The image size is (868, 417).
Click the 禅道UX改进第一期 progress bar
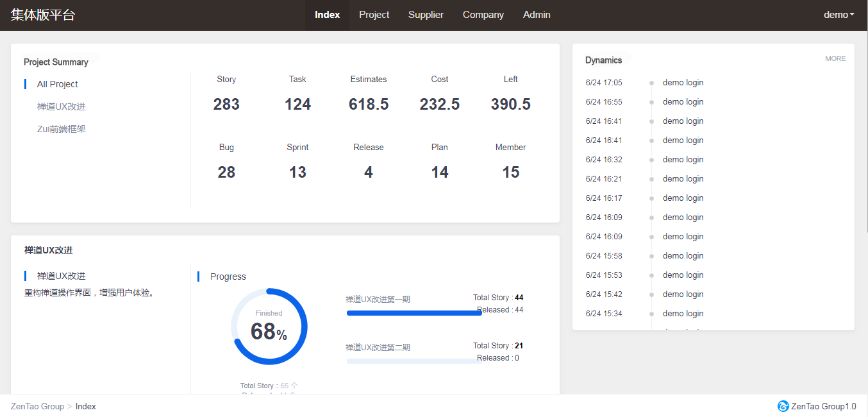coord(413,313)
